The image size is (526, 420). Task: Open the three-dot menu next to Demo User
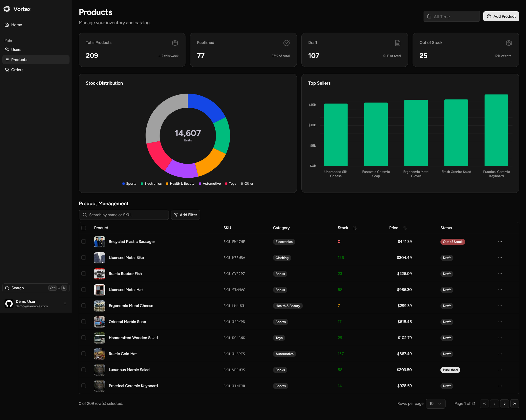65,304
